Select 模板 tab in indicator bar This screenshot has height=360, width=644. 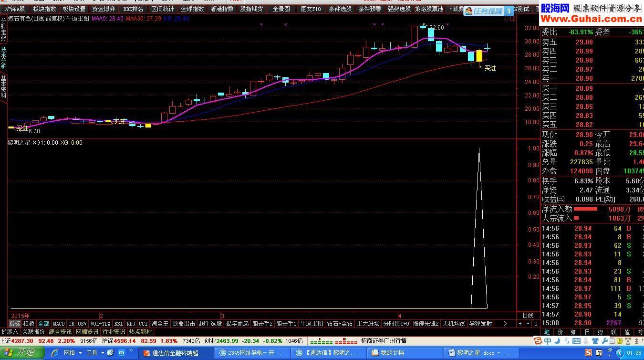click(x=29, y=324)
